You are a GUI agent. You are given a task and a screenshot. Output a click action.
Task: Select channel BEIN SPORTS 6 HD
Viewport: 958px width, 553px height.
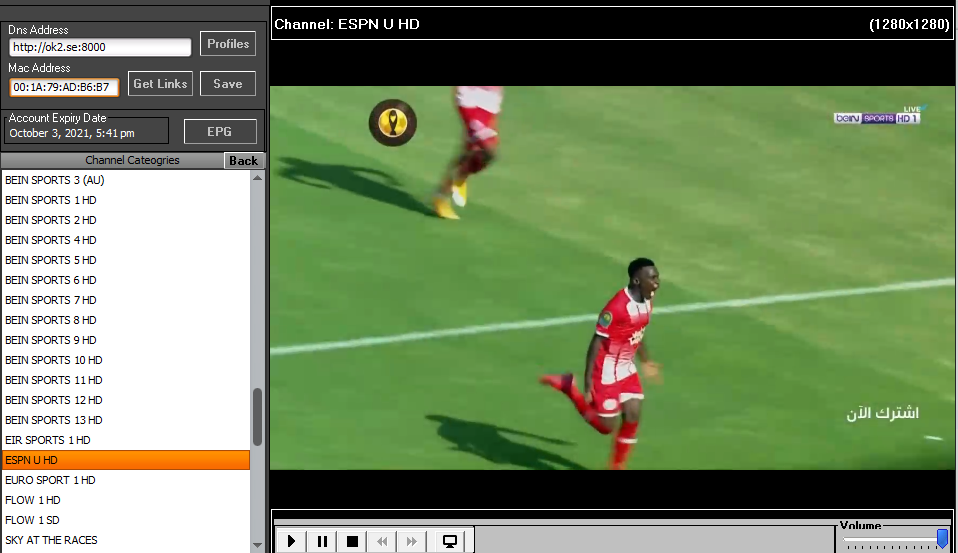point(126,280)
